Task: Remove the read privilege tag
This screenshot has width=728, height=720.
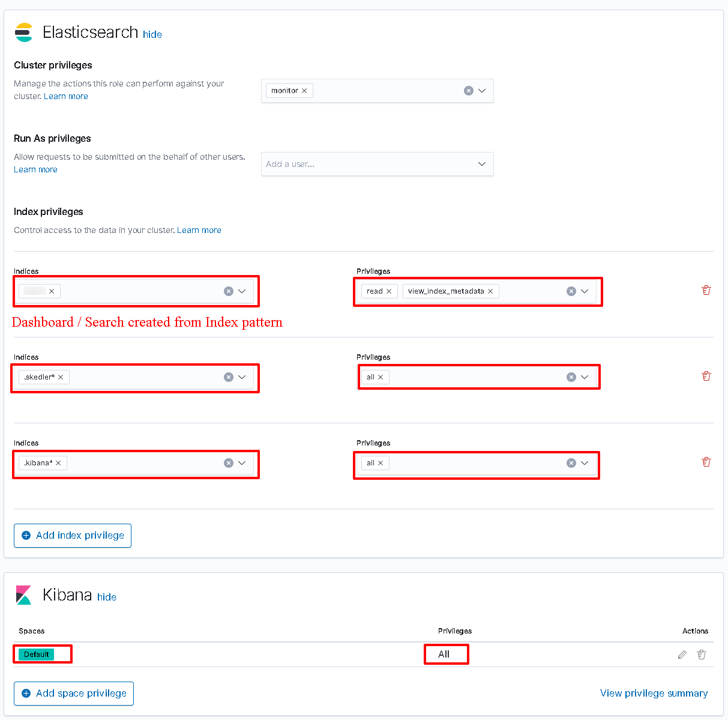Action: [389, 291]
